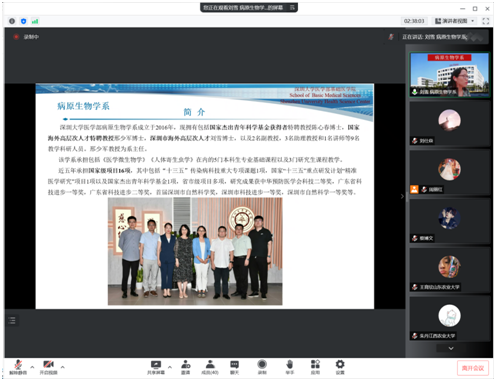The image size is (496, 381).
Task: Open the Members (40) list
Action: coord(210,367)
